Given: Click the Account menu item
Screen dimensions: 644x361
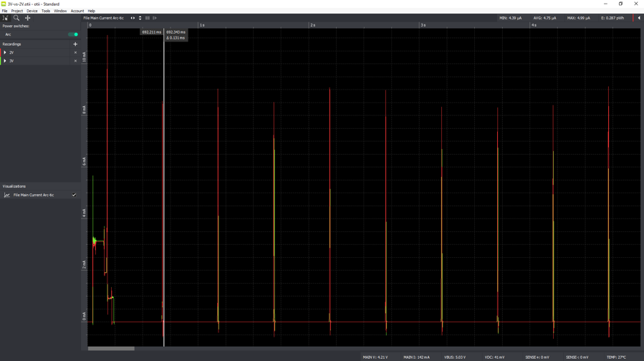Looking at the screenshot, I should (77, 11).
